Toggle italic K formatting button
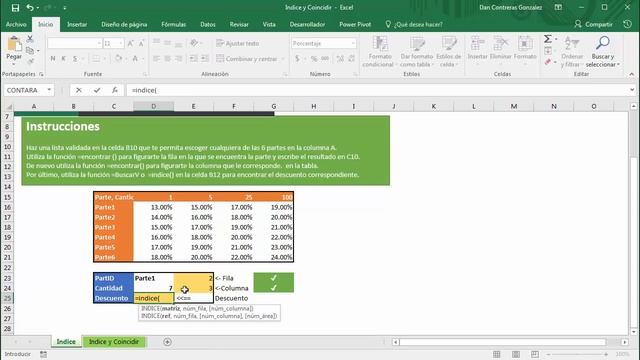The width and height of the screenshot is (640, 360). (x=64, y=59)
